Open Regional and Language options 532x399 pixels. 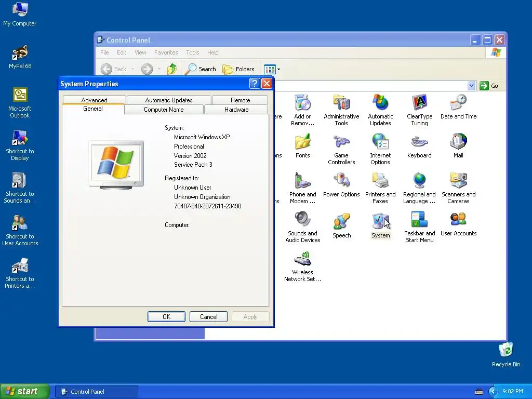click(x=419, y=188)
